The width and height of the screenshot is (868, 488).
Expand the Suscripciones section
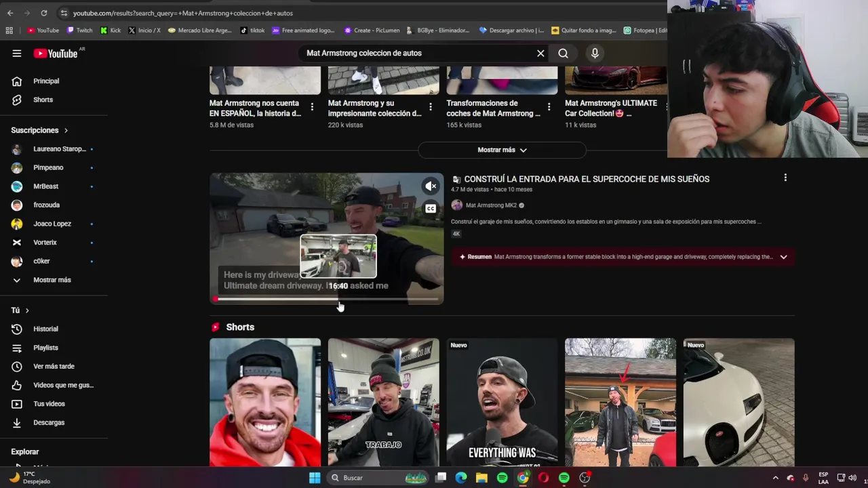pos(39,130)
